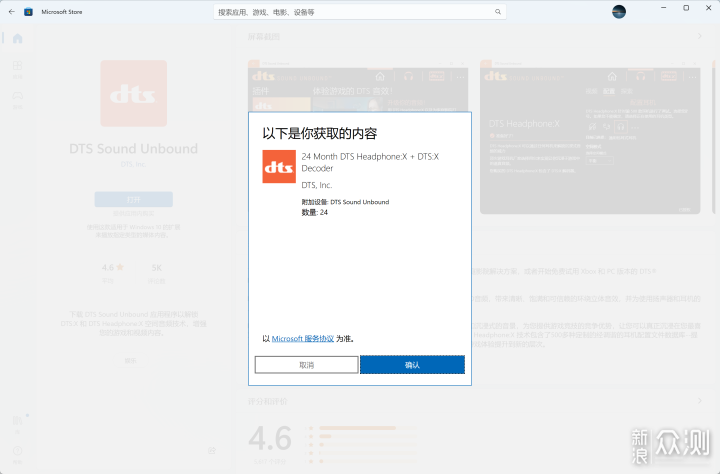720x474 pixels.
Task: Maximize the Microsoft Store window
Action: tap(686, 8)
